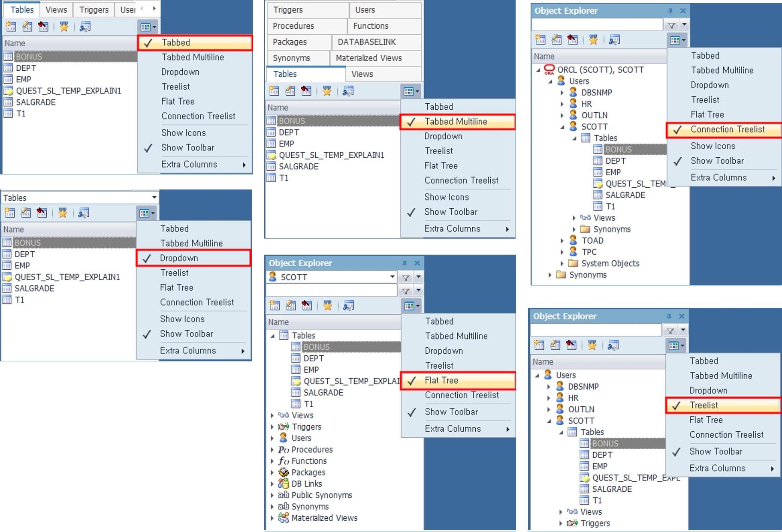Click the Procedures icon in the tree

pyautogui.click(x=283, y=450)
